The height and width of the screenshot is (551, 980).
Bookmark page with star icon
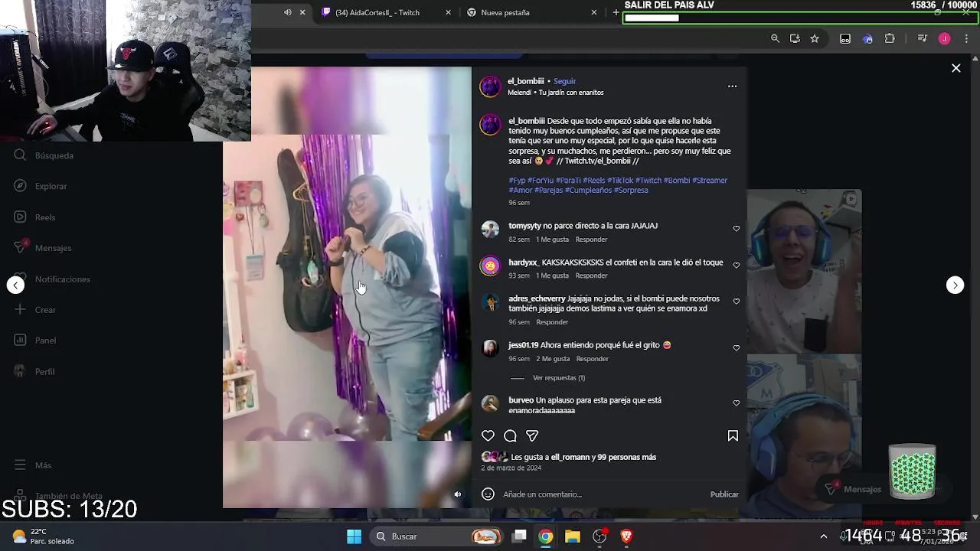[x=815, y=38]
